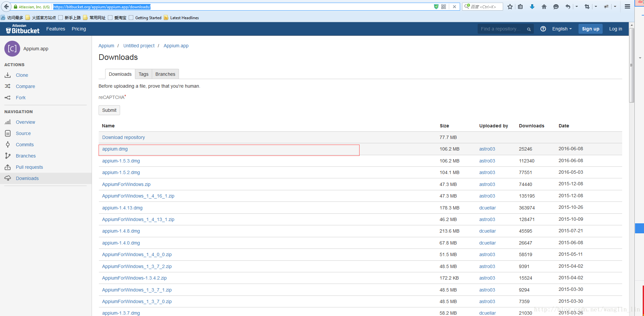Click the 363974 downloads count cell
The width and height of the screenshot is (644, 316).
click(527, 208)
